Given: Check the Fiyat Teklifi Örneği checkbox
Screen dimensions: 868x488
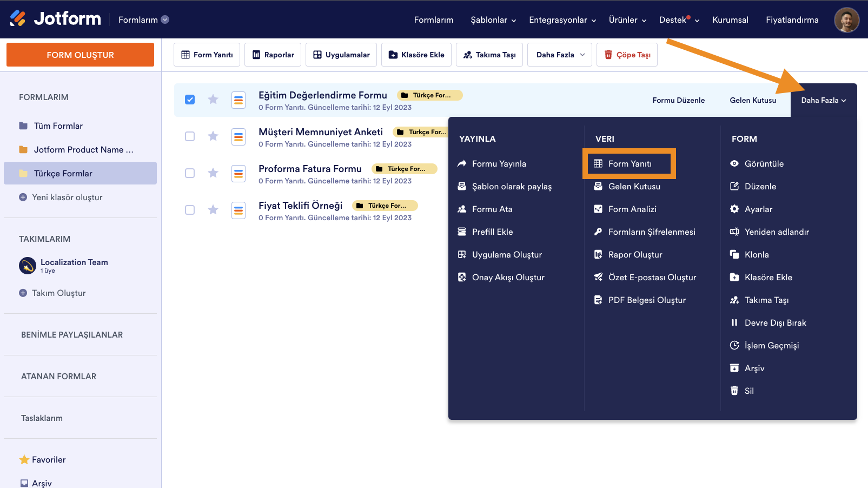Looking at the screenshot, I should [190, 210].
